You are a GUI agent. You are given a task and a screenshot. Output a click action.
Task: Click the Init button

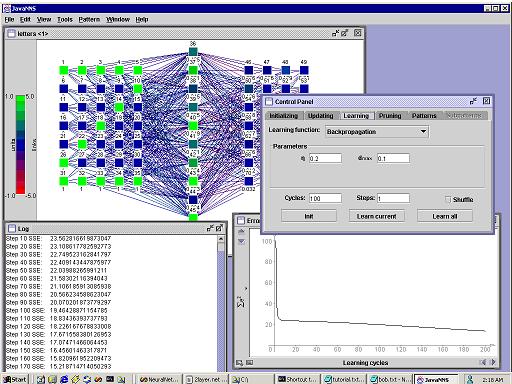pos(309,216)
